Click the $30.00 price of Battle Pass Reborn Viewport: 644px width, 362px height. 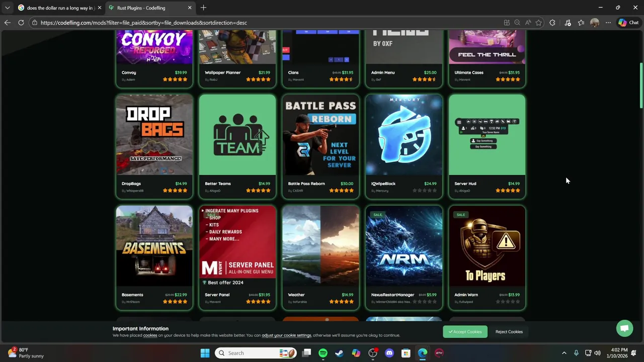tap(347, 184)
